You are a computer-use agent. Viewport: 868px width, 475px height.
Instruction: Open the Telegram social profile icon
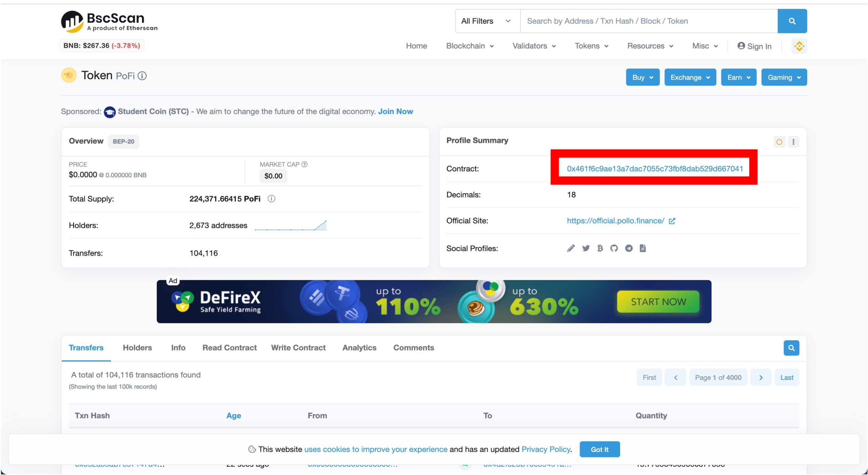tap(629, 248)
